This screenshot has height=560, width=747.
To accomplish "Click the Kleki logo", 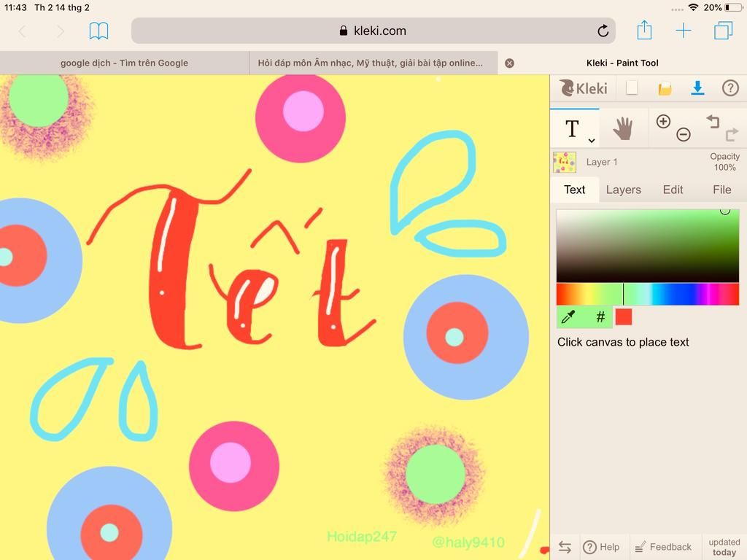I will click(583, 88).
